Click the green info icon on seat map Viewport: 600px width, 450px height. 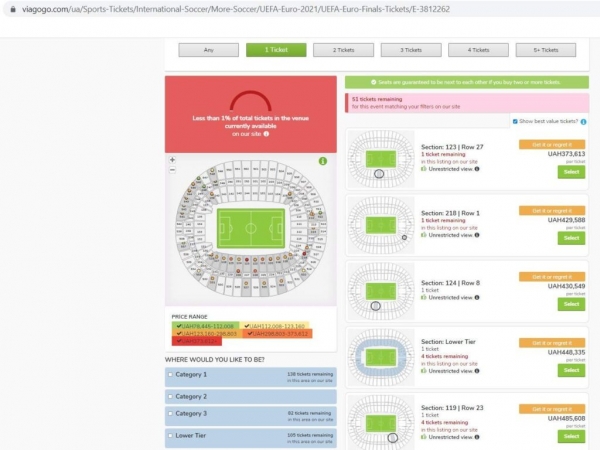tap(323, 161)
